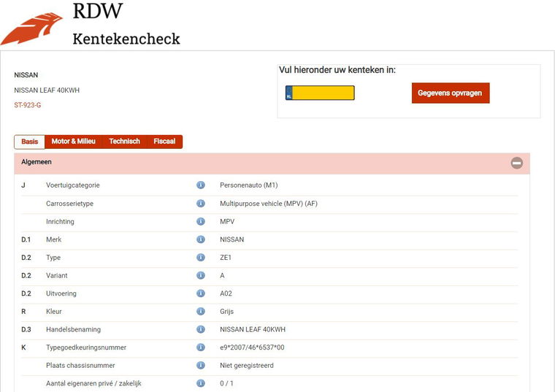Click the Algemeen section header
Viewport: 555px width, 392px height.
click(x=272, y=163)
